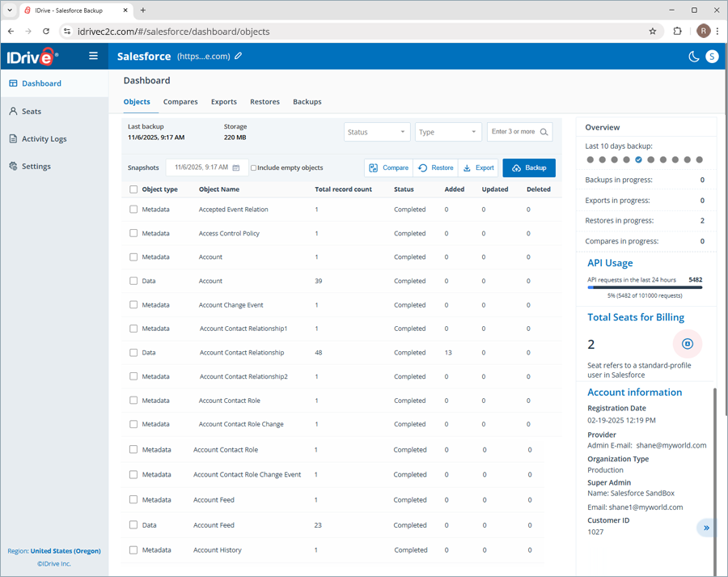This screenshot has height=577, width=728.
Task: Tick the select-all checkbox in table header
Action: coord(133,189)
